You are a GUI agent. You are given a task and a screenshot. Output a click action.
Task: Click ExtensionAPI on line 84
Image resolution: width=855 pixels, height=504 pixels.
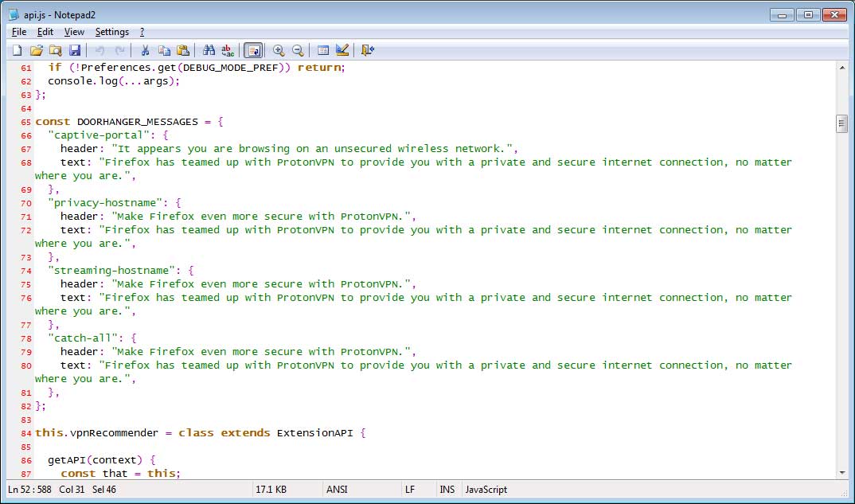315,433
